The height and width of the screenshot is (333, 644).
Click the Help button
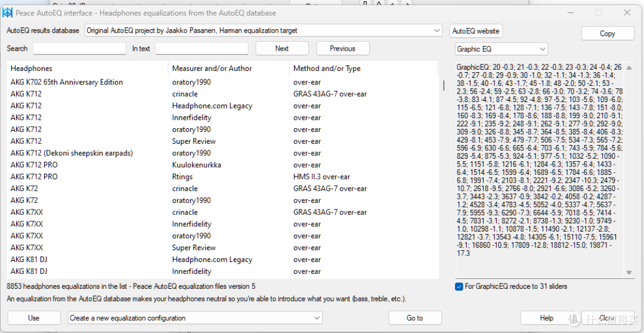pyautogui.click(x=547, y=318)
